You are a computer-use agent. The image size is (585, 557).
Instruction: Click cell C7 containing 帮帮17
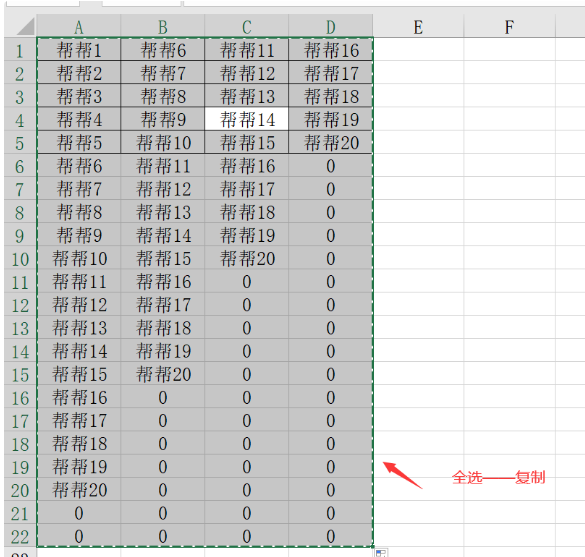[x=247, y=189]
